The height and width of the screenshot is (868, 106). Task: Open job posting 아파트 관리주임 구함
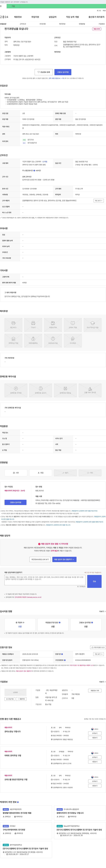coord(13,755)
